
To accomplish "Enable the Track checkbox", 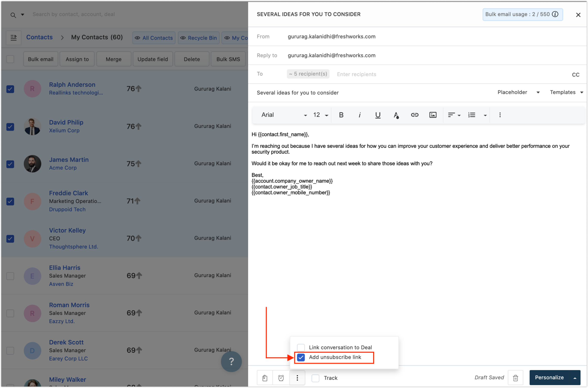I will (315, 378).
